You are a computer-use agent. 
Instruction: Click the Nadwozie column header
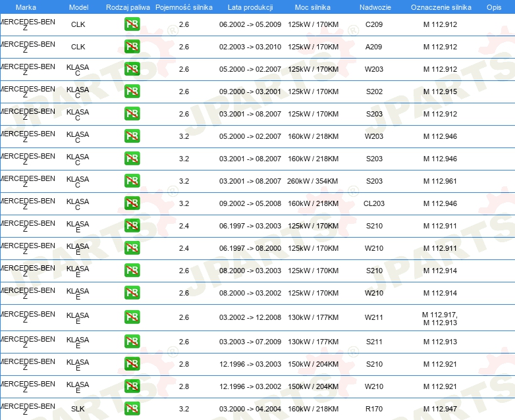[x=375, y=7]
